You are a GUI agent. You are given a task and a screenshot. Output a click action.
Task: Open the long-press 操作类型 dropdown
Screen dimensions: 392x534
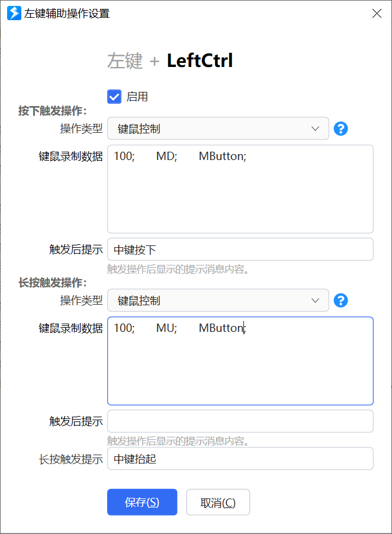[x=218, y=300]
